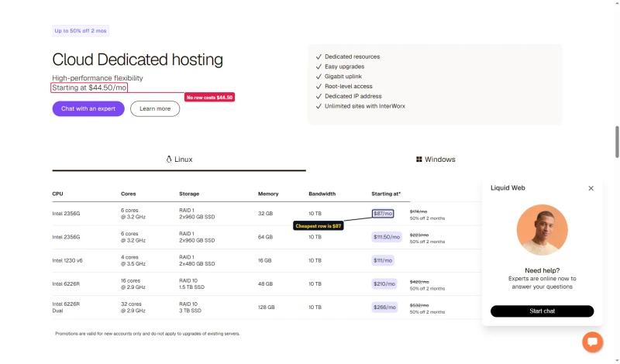Click the promotions disclaimer footnote text

(x=147, y=334)
